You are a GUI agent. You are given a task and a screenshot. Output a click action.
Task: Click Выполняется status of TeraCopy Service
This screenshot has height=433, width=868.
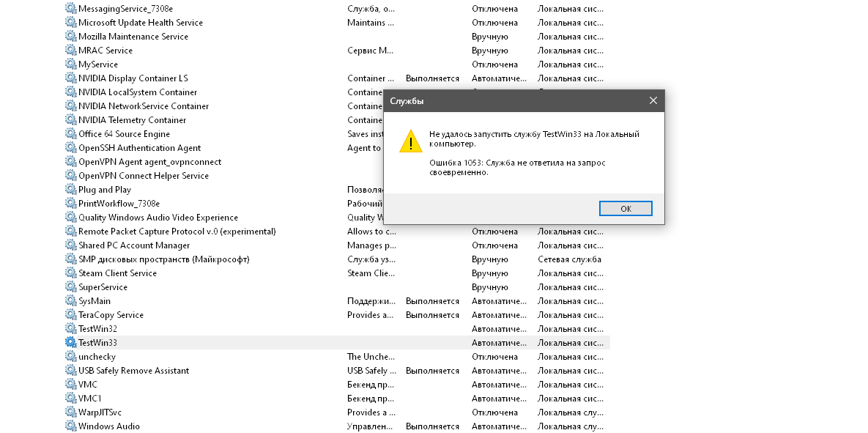(x=432, y=315)
